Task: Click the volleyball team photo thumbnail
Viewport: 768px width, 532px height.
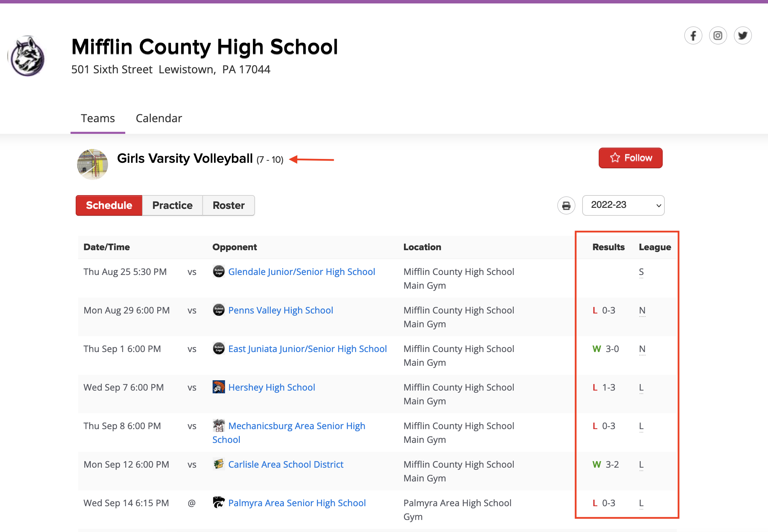Action: pos(92,164)
